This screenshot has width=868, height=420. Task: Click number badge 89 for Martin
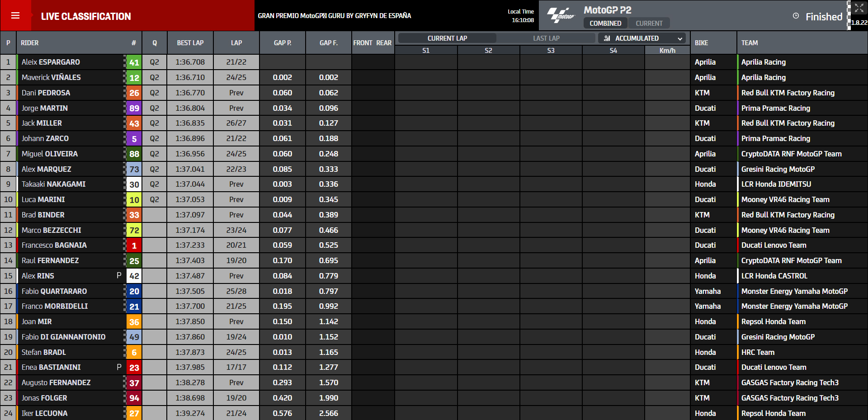(x=134, y=108)
